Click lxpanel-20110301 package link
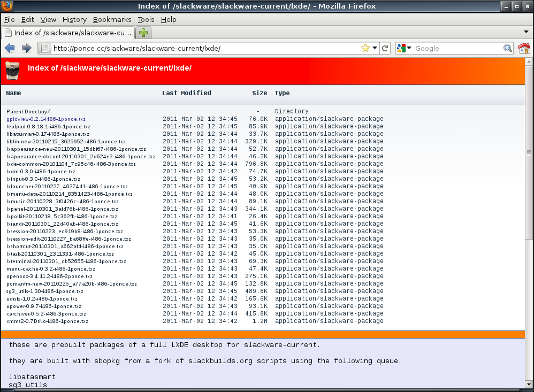534x392 pixels. pos(62,209)
